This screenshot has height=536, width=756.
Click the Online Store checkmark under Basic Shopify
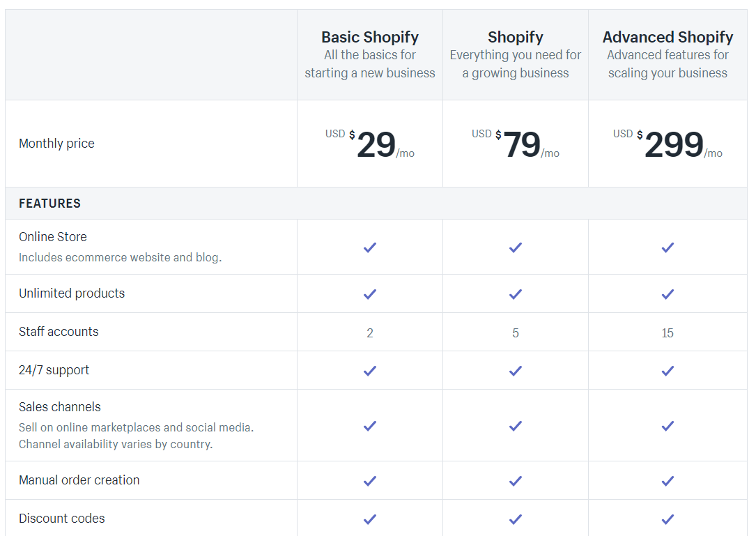370,247
